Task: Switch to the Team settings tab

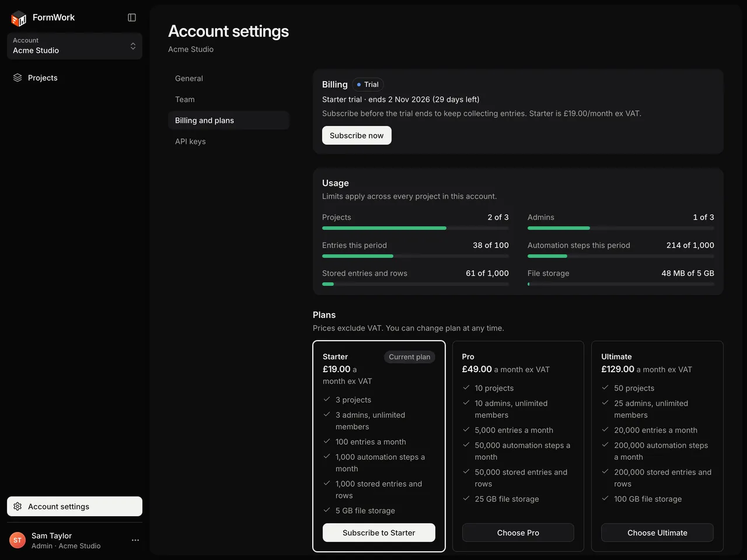Action: point(229,99)
